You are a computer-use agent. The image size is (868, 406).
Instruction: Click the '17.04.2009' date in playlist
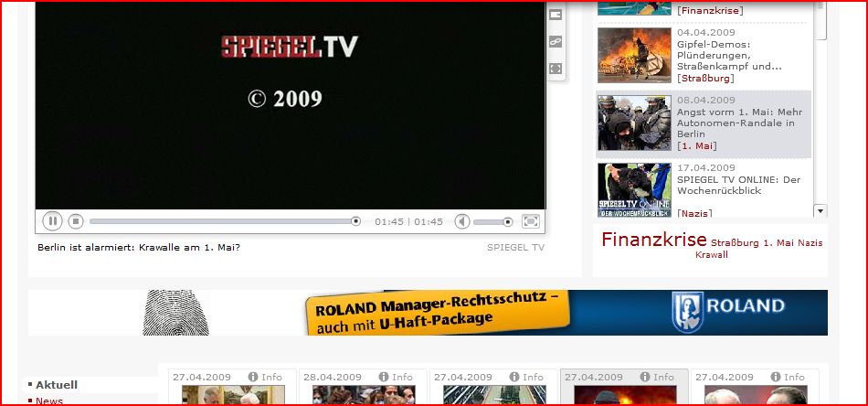705,168
